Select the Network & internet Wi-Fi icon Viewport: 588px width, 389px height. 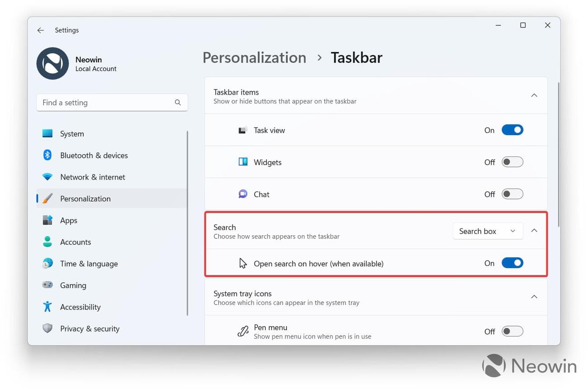(x=47, y=177)
